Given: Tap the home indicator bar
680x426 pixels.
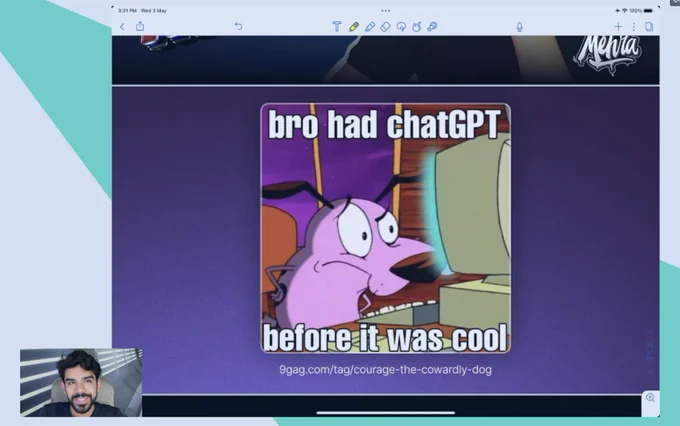Looking at the screenshot, I should (386, 413).
